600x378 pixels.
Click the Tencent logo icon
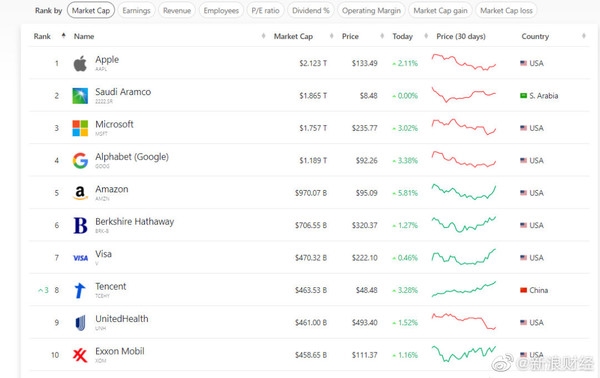(80, 290)
